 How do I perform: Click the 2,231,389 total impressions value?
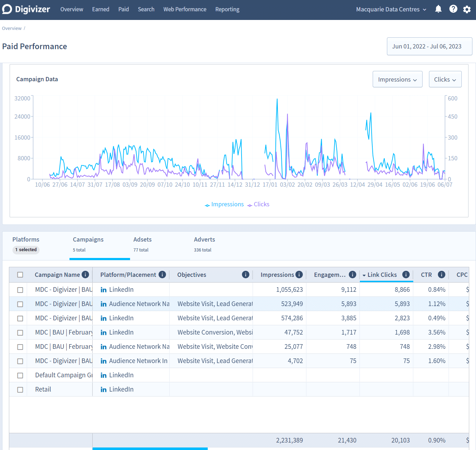click(289, 440)
